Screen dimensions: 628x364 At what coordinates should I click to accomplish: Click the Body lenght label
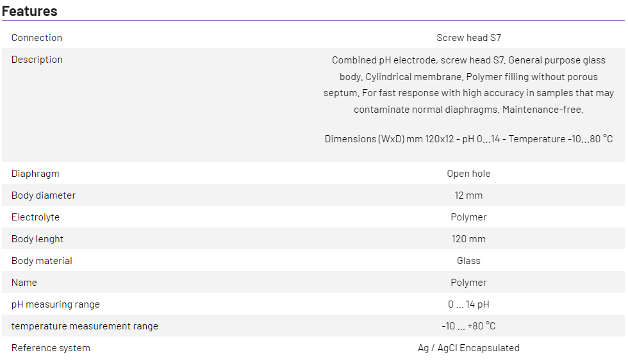tap(37, 239)
